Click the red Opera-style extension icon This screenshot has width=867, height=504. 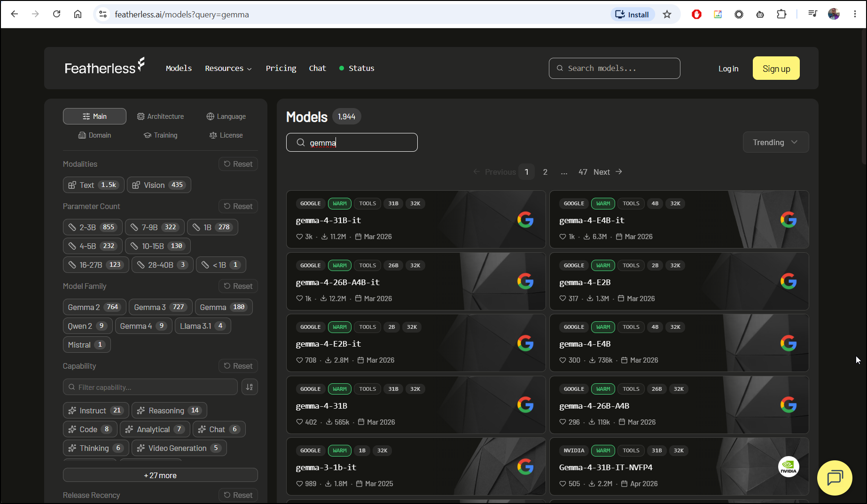(696, 15)
